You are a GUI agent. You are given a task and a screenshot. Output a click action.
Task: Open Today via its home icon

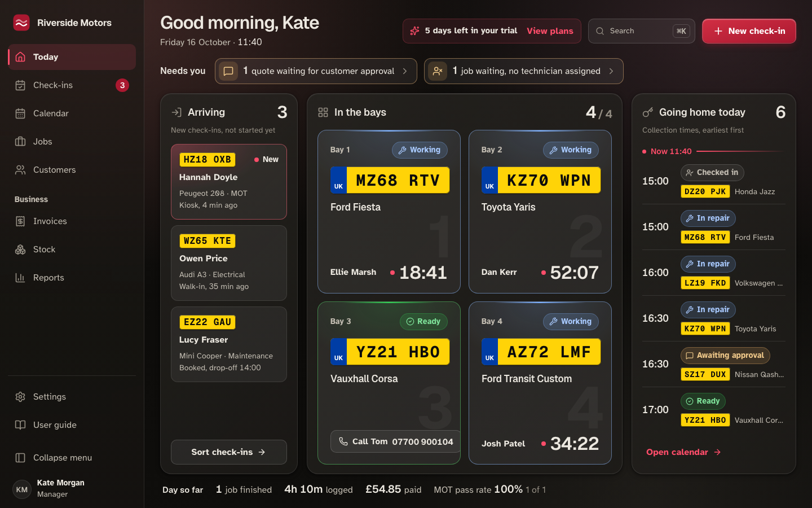20,57
